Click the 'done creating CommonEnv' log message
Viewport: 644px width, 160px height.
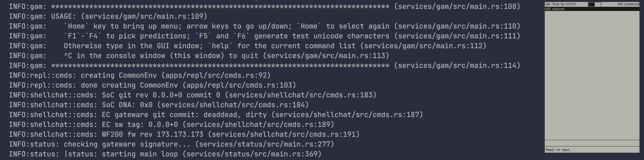129,85
